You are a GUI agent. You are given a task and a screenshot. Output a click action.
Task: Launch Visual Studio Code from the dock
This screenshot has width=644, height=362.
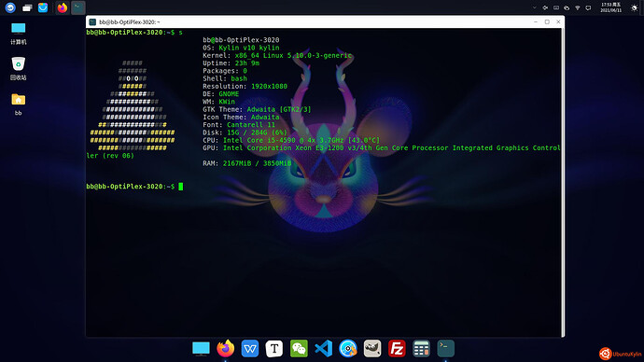323,348
